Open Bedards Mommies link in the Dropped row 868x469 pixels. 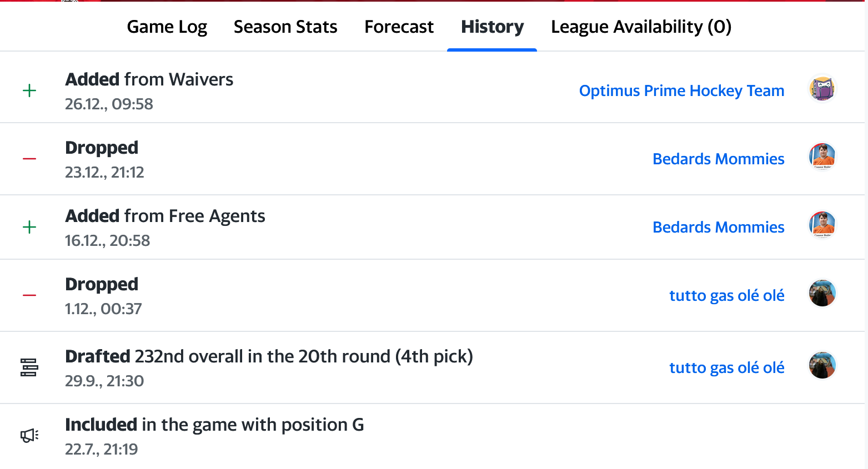(x=718, y=159)
